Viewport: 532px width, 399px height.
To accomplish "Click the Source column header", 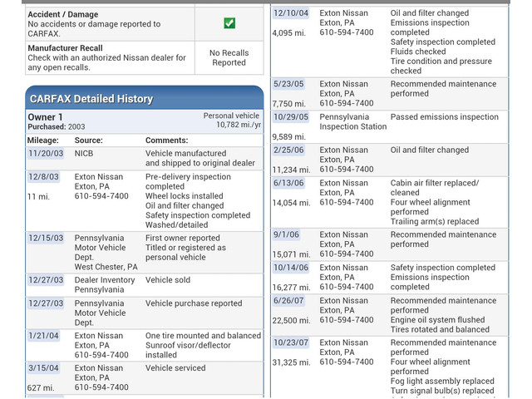I will (x=89, y=140).
